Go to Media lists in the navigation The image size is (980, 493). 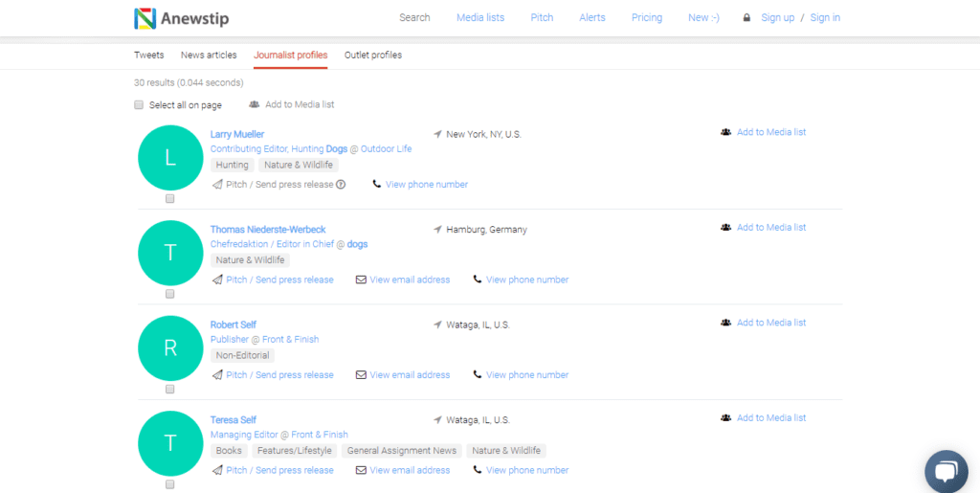(480, 17)
